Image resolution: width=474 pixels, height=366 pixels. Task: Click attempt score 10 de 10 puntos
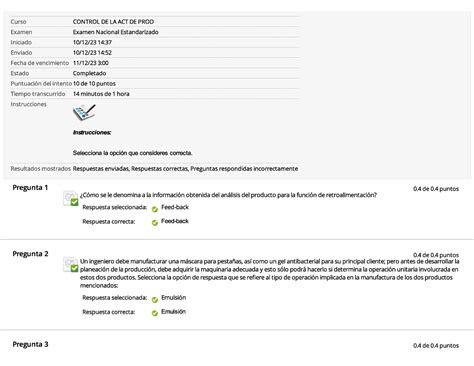94,84
